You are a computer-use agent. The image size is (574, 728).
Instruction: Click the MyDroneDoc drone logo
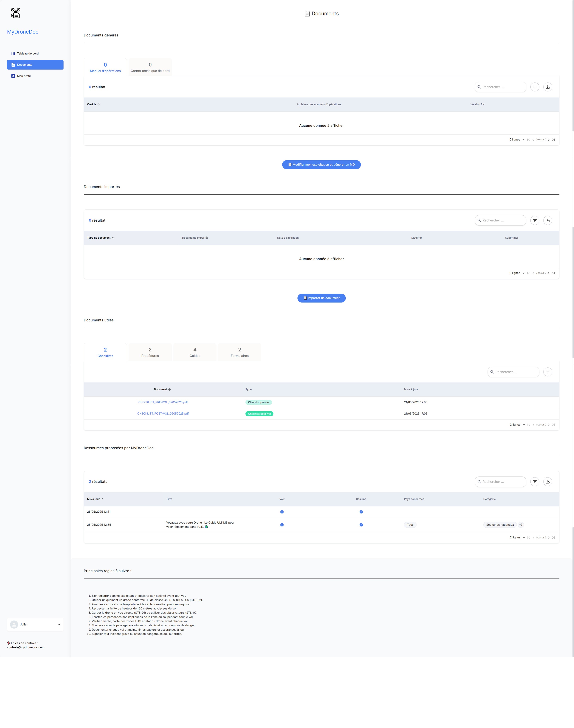tap(15, 13)
